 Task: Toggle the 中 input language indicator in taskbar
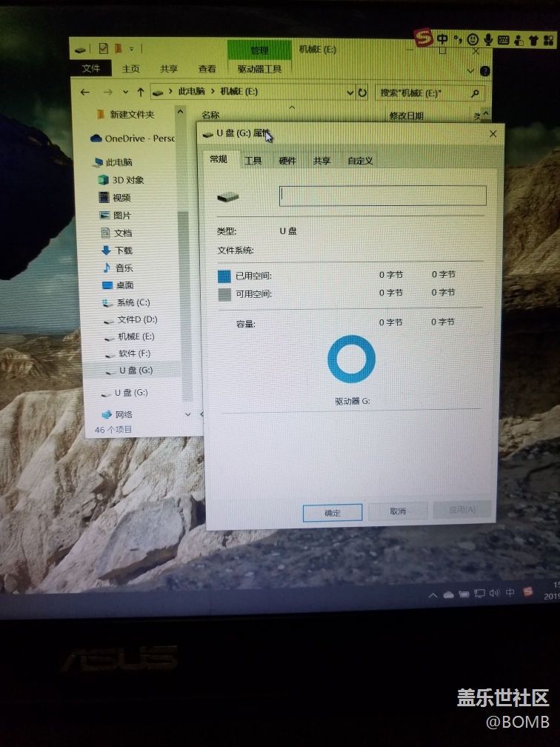click(x=510, y=594)
